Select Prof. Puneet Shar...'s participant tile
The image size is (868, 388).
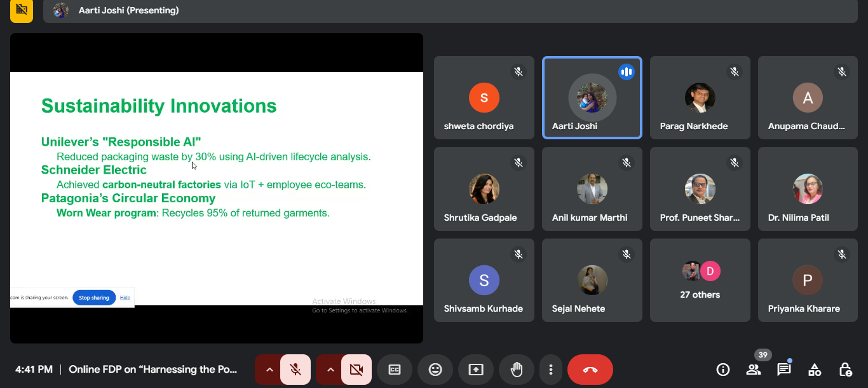(700, 189)
